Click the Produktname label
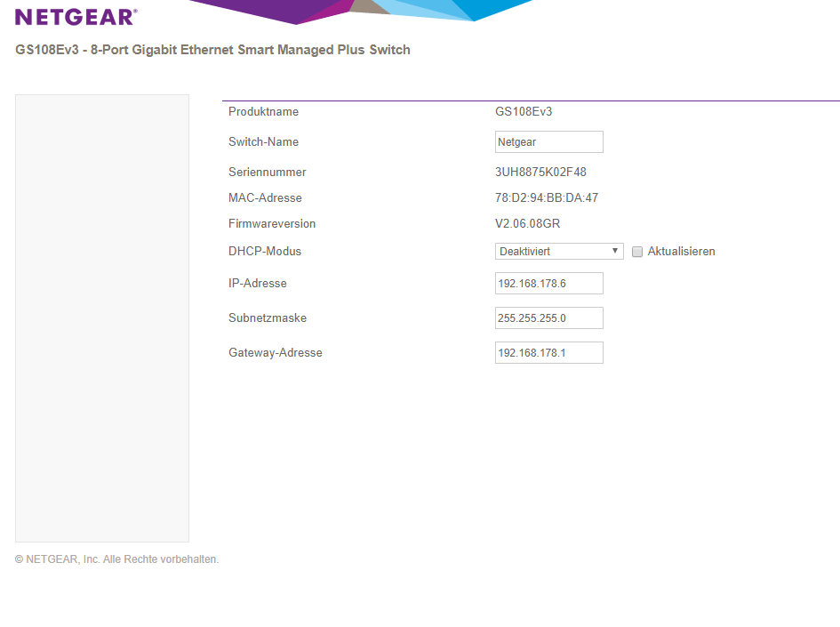The width and height of the screenshot is (840, 627). [x=263, y=112]
